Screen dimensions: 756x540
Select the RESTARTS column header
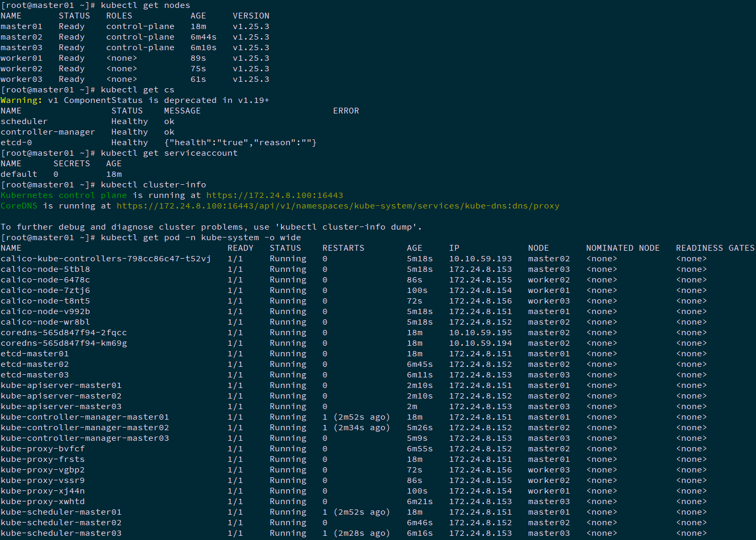click(x=343, y=248)
